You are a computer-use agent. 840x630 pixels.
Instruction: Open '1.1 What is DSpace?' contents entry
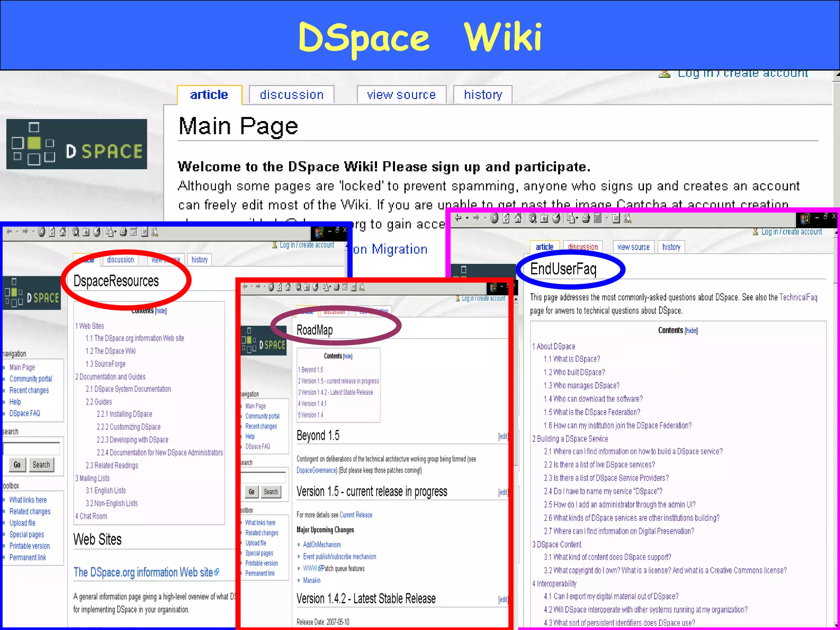(572, 359)
